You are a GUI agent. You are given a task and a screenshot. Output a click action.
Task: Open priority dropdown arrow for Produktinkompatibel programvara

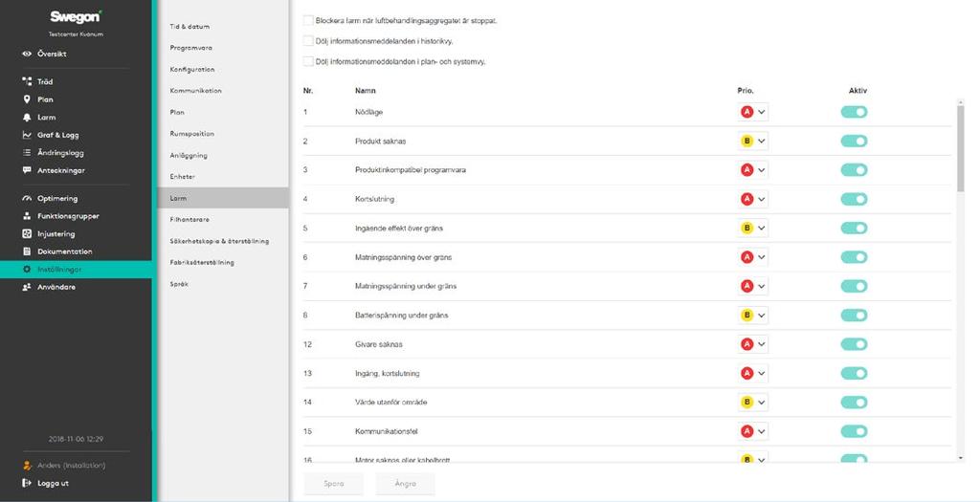click(761, 170)
